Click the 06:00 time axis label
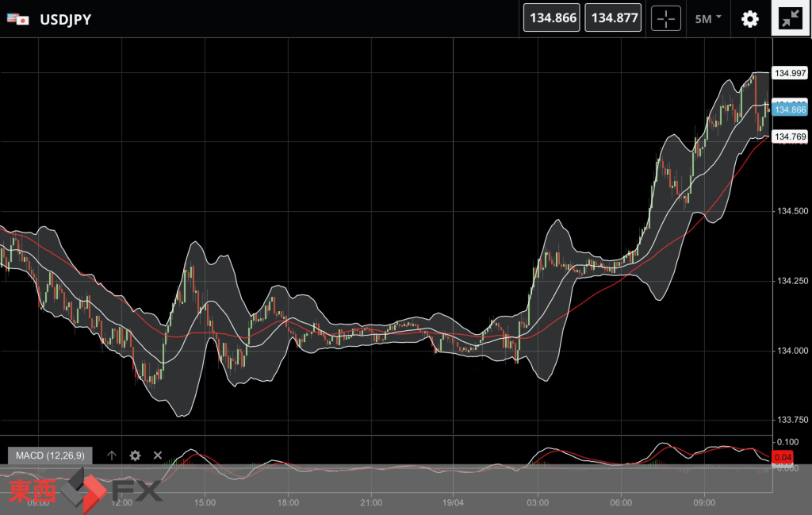Screen dimensions: 812x515 tap(621, 502)
